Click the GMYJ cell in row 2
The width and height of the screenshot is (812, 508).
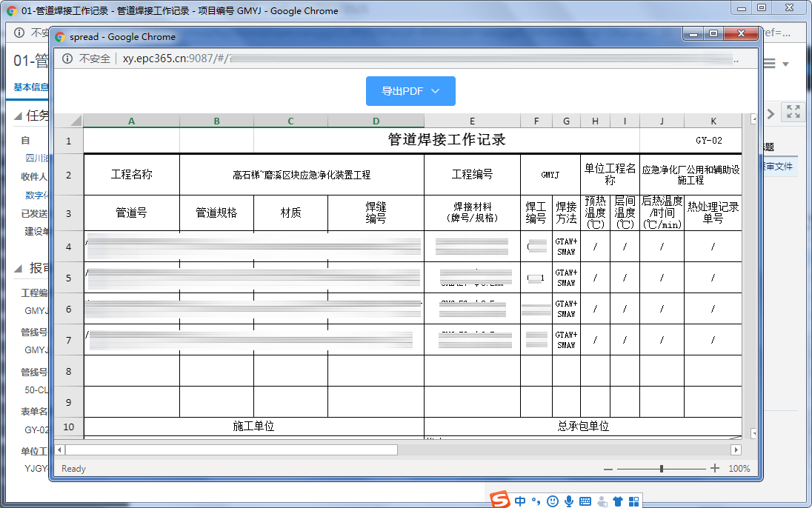coord(550,175)
